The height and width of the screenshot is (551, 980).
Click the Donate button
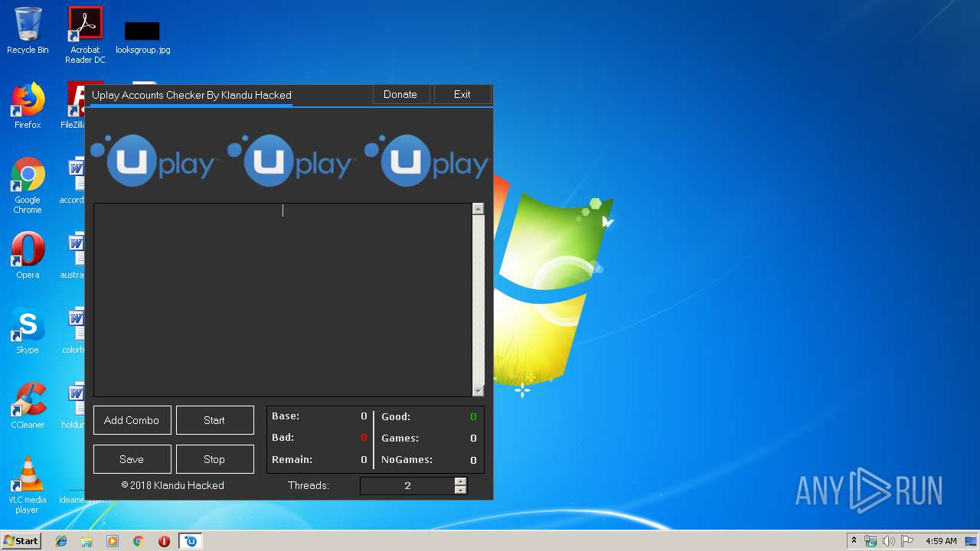[400, 95]
